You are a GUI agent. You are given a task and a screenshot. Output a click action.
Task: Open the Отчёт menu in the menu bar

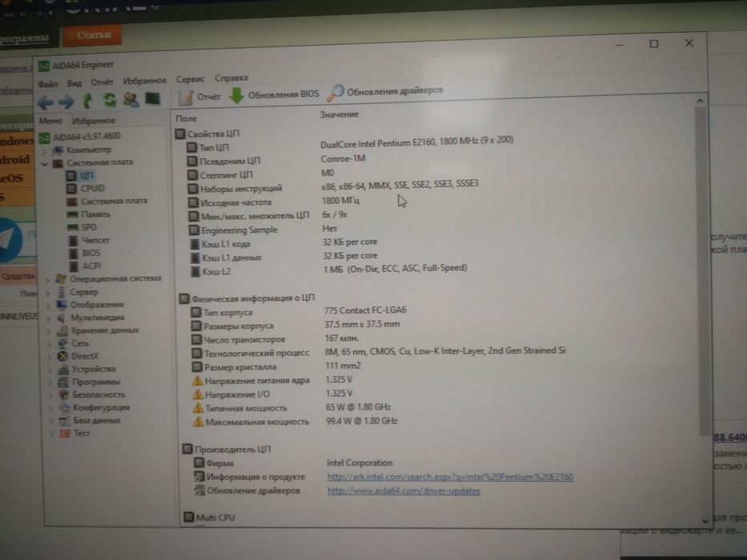click(x=102, y=82)
